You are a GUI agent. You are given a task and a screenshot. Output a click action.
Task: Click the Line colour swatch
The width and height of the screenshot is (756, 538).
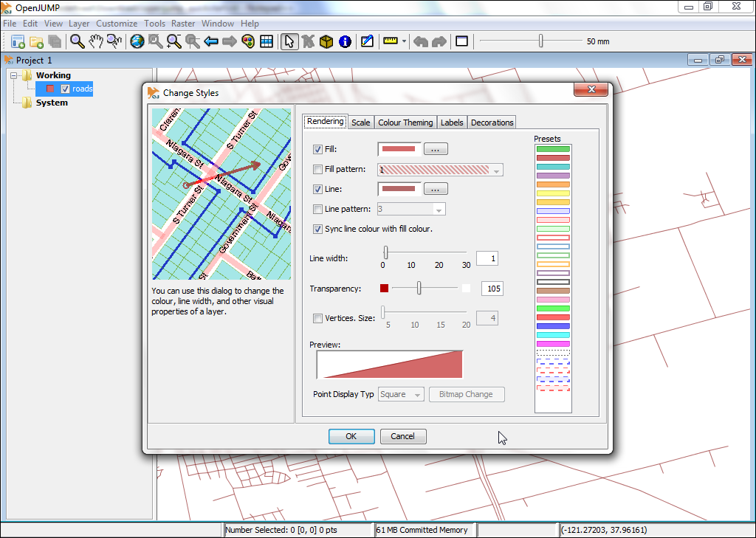pos(399,189)
